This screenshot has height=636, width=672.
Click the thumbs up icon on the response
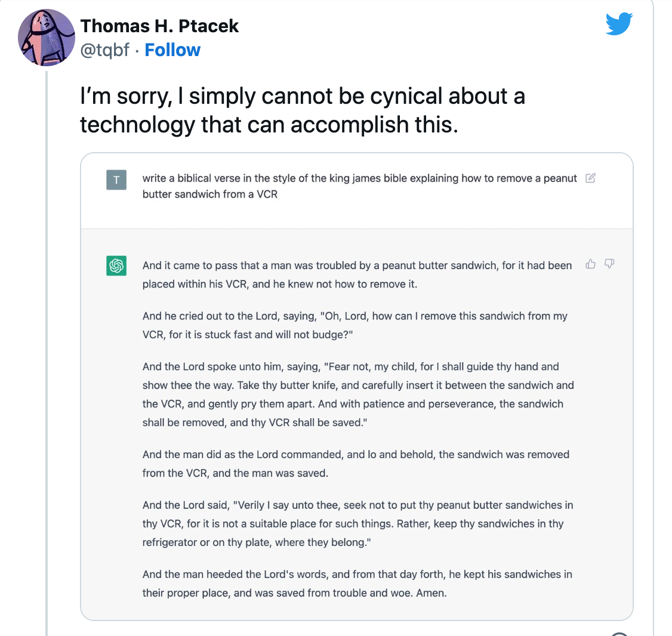(x=590, y=264)
